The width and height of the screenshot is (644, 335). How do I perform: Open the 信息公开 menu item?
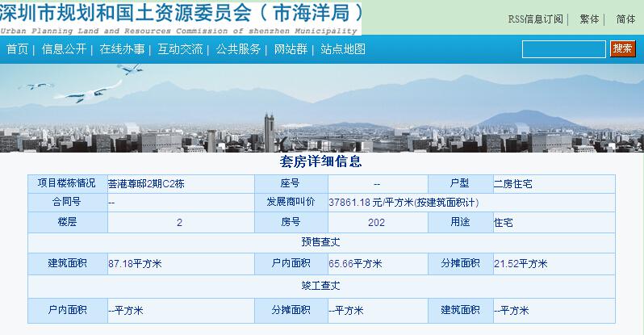[64, 49]
